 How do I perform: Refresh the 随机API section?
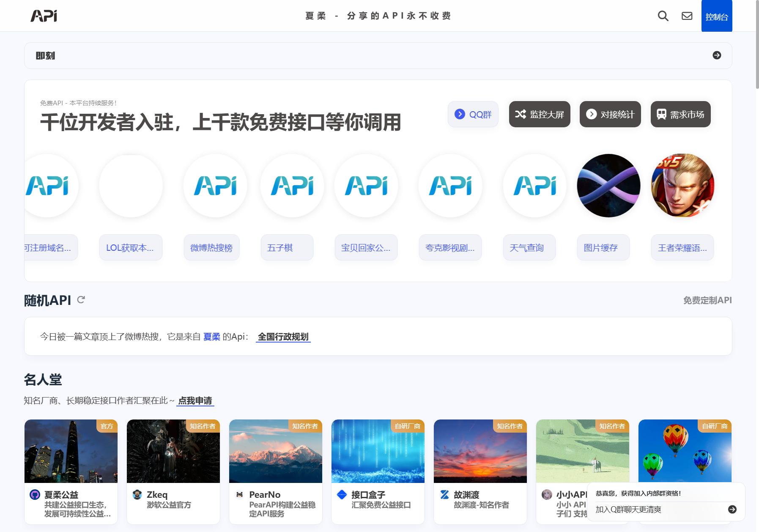(x=81, y=300)
